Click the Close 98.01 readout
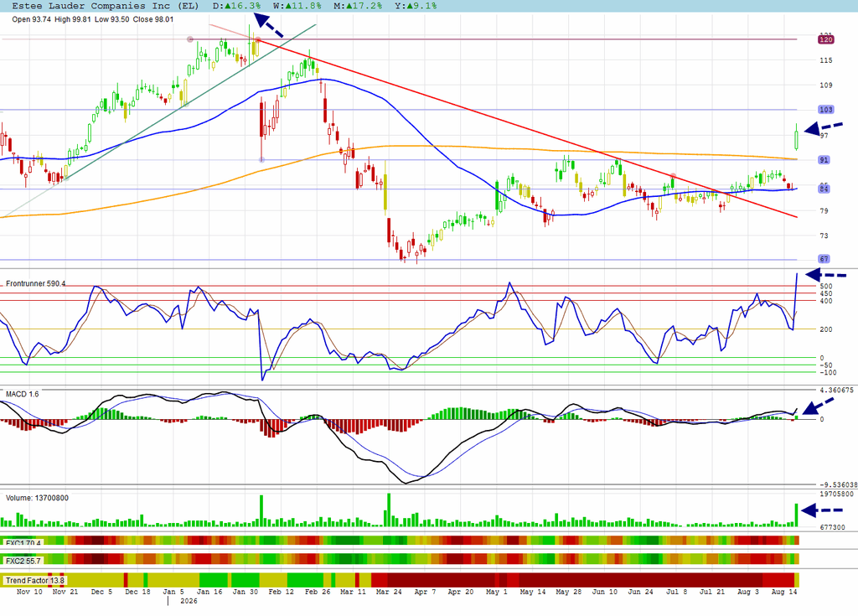The height and width of the screenshot is (616, 858). tap(153, 19)
